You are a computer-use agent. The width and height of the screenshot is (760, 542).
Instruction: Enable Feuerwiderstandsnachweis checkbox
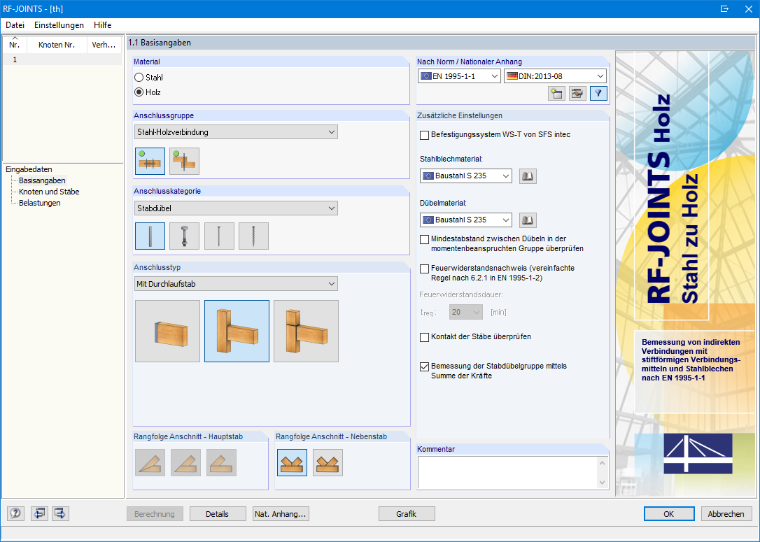[425, 269]
